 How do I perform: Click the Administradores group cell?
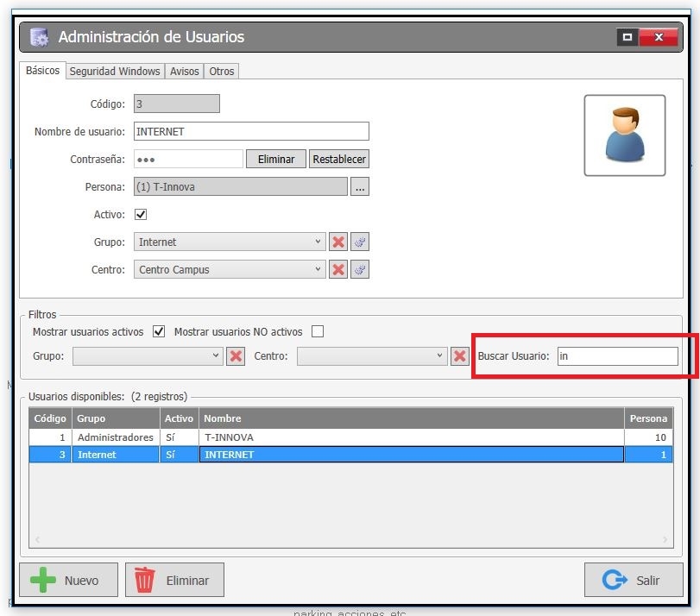point(116,437)
